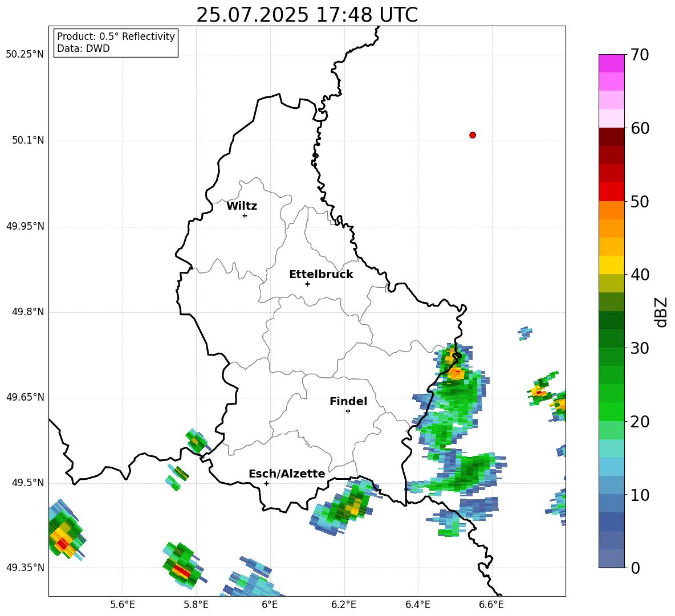The height and width of the screenshot is (616, 675).
Task: Click the yellow swatch just above 40
Action: pos(611,265)
